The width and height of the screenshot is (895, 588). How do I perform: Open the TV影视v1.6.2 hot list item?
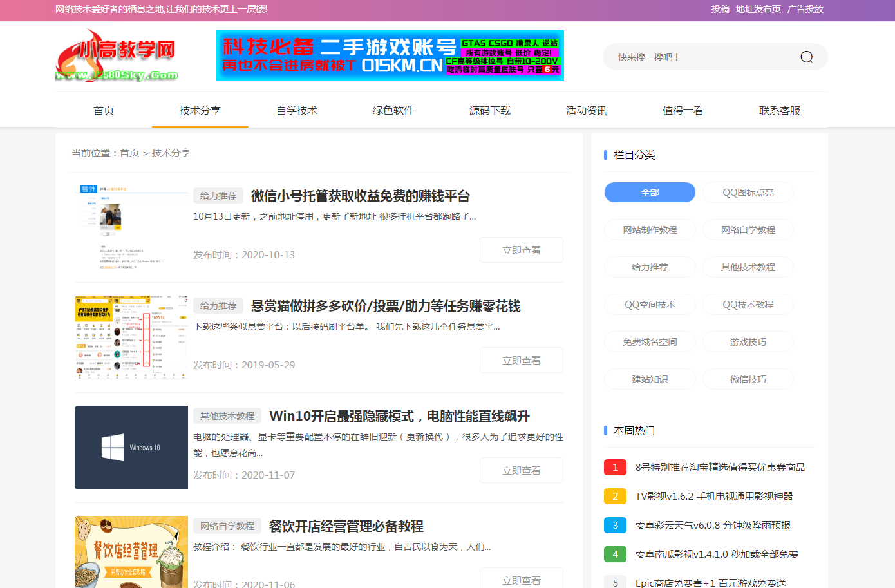[713, 497]
